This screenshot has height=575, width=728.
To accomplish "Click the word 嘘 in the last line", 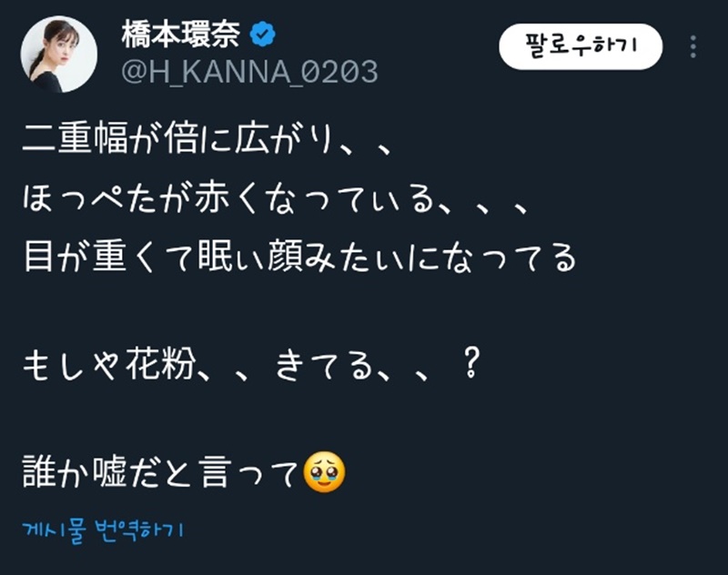I will (110, 472).
